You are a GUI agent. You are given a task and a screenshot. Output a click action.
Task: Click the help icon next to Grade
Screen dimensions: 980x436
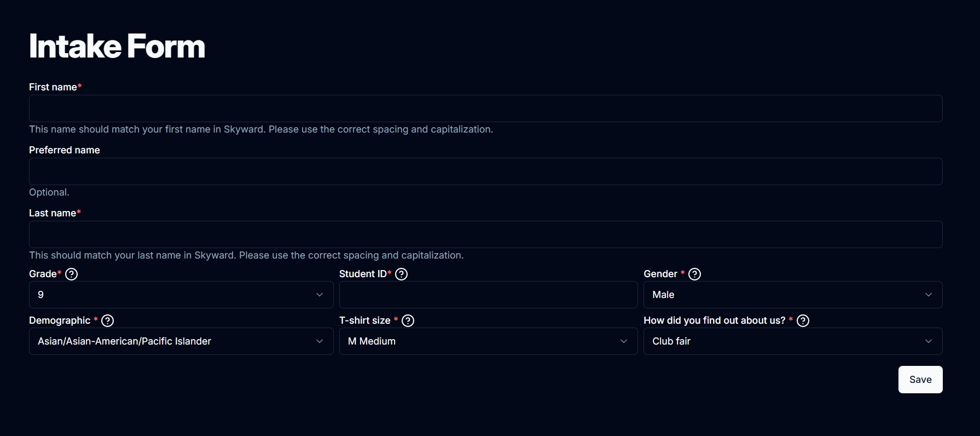click(x=71, y=274)
